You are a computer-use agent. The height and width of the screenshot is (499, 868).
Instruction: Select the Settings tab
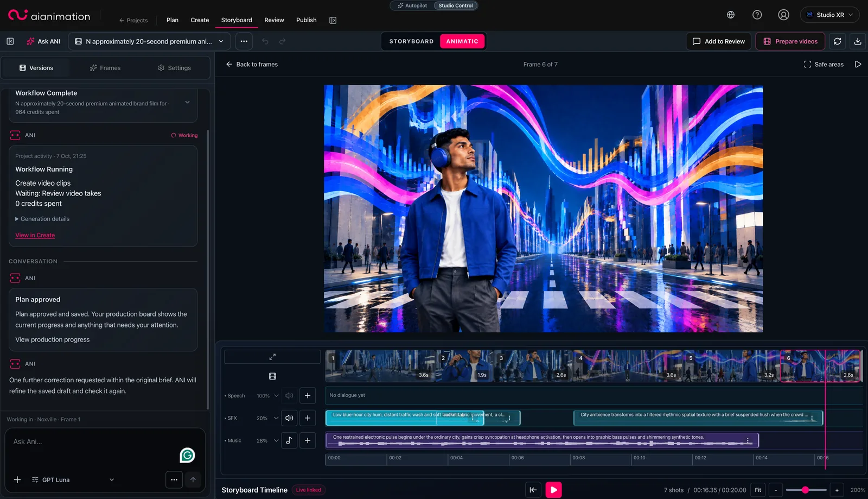[174, 68]
